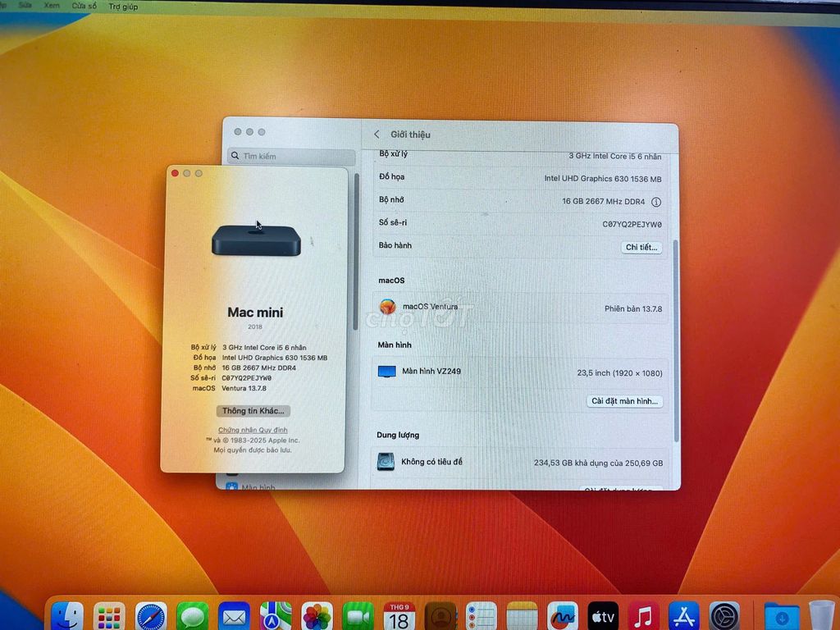Open the Music app in dock
This screenshot has height=630, width=840.
tap(643, 617)
